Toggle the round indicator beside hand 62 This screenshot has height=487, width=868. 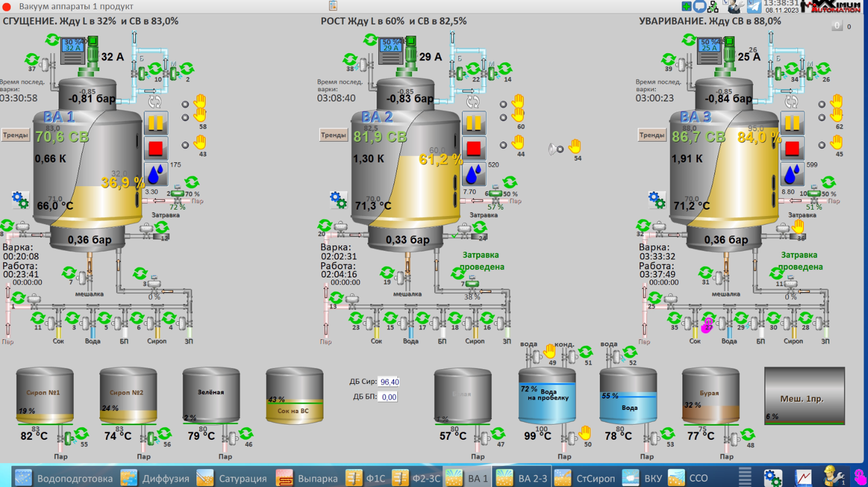pos(822,118)
